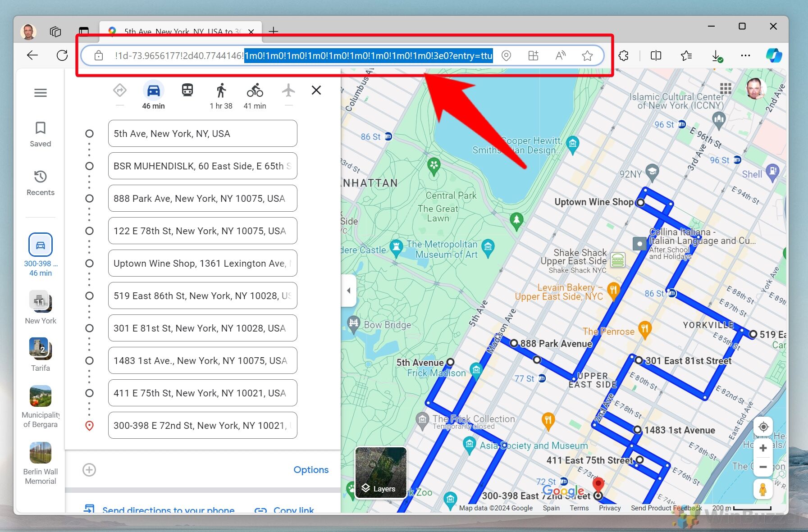The width and height of the screenshot is (808, 532).
Task: Open Recents in the sidebar
Action: (41, 182)
